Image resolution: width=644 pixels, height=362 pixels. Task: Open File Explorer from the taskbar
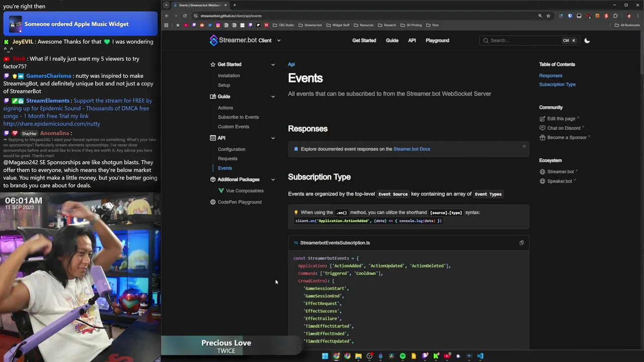[x=358, y=356]
